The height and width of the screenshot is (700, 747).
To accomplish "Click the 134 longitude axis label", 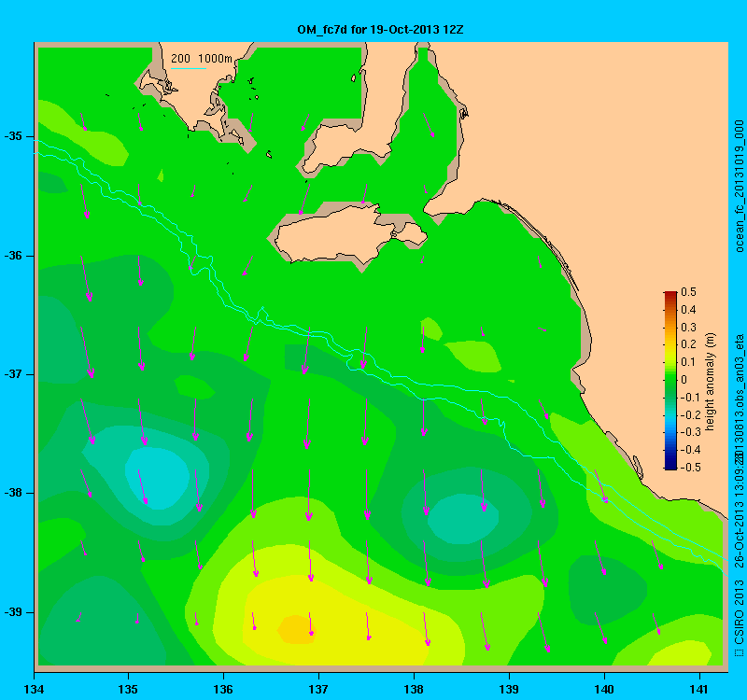I will click(34, 689).
